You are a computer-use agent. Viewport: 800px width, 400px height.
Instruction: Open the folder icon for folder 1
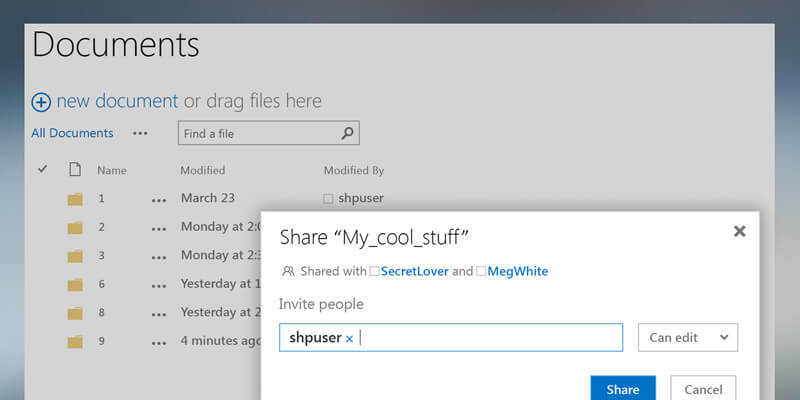pos(75,199)
